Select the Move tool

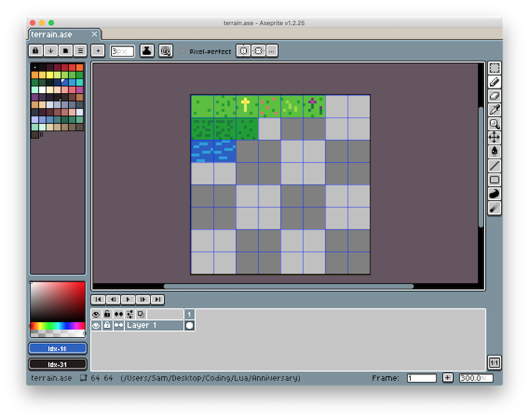tap(496, 138)
